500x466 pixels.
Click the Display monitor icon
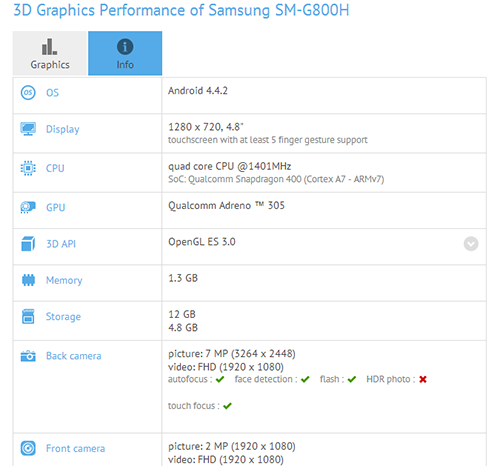(28, 129)
